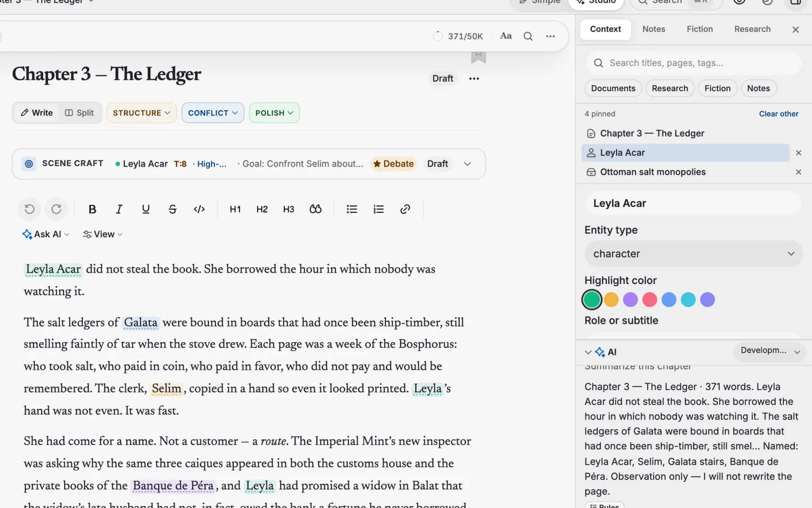Switch to the Fiction tab
Viewport: 812px width, 508px height.
699,29
